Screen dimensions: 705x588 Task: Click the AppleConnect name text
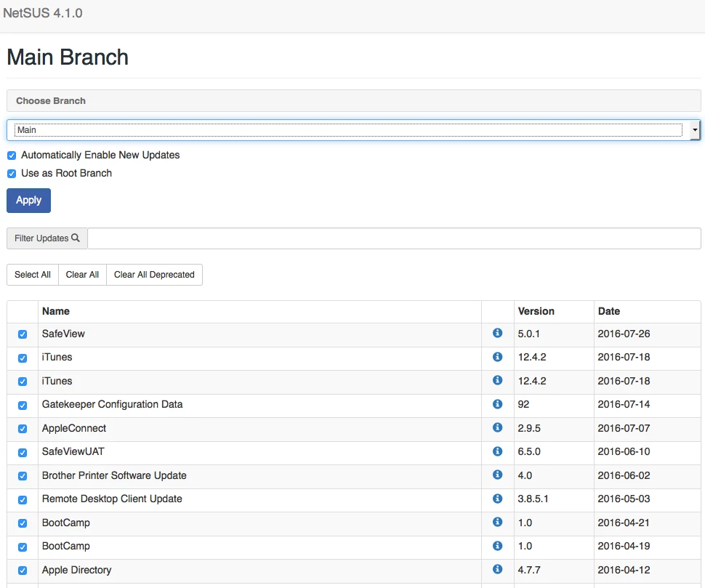click(x=74, y=428)
